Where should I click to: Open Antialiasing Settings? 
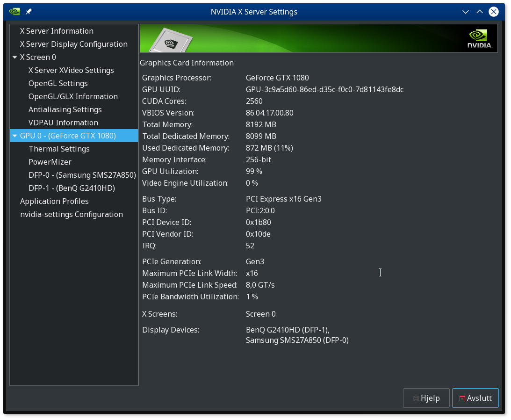click(x=65, y=109)
